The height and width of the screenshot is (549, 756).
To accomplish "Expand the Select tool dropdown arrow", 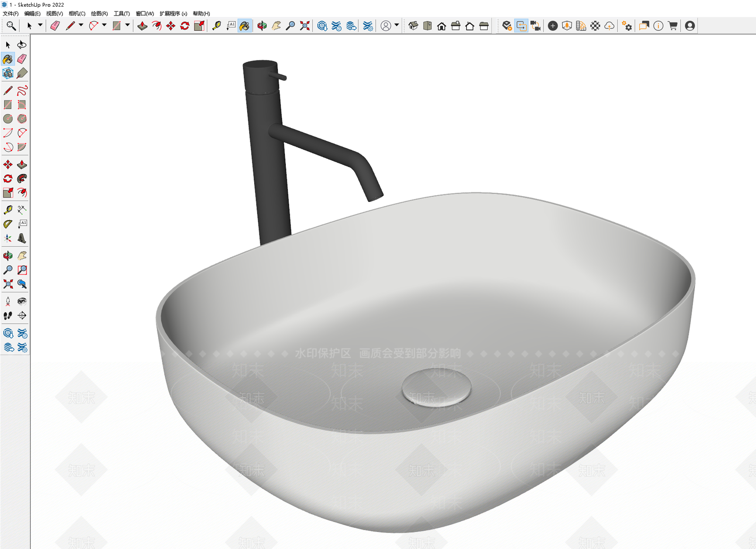I will pos(40,26).
